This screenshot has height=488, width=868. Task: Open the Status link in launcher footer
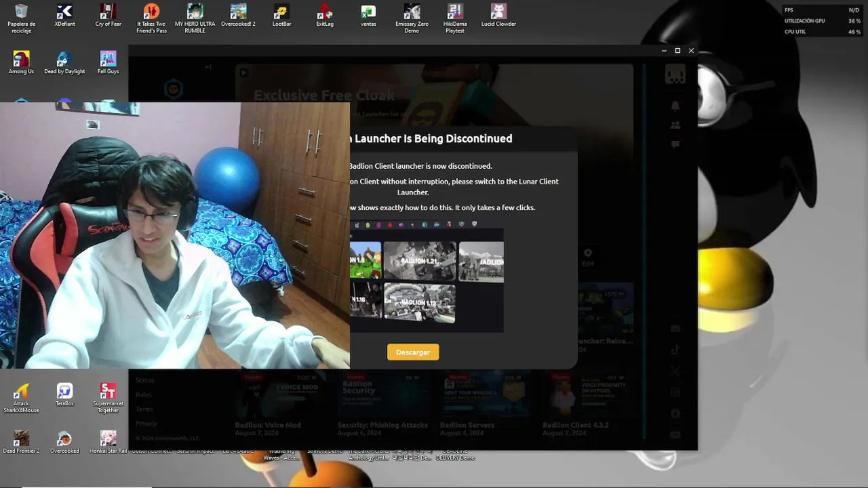[145, 380]
